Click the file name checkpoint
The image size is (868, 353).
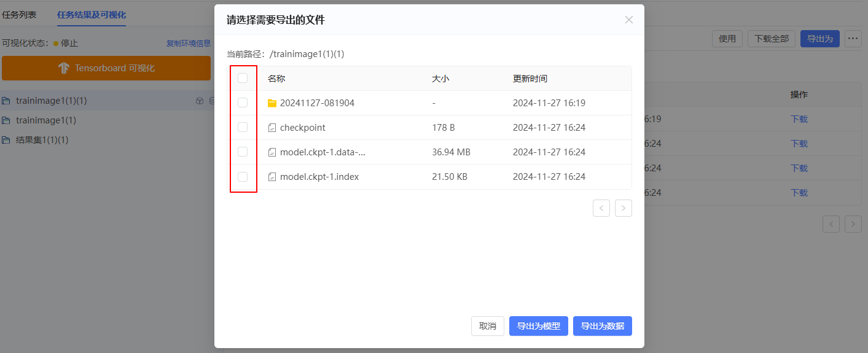303,128
